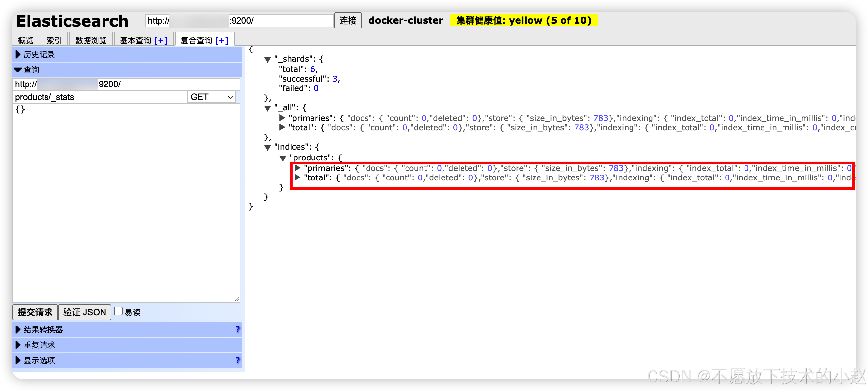Click the yellow cluster health indicator
Image resolution: width=868 pixels, height=391 pixels.
point(523,20)
